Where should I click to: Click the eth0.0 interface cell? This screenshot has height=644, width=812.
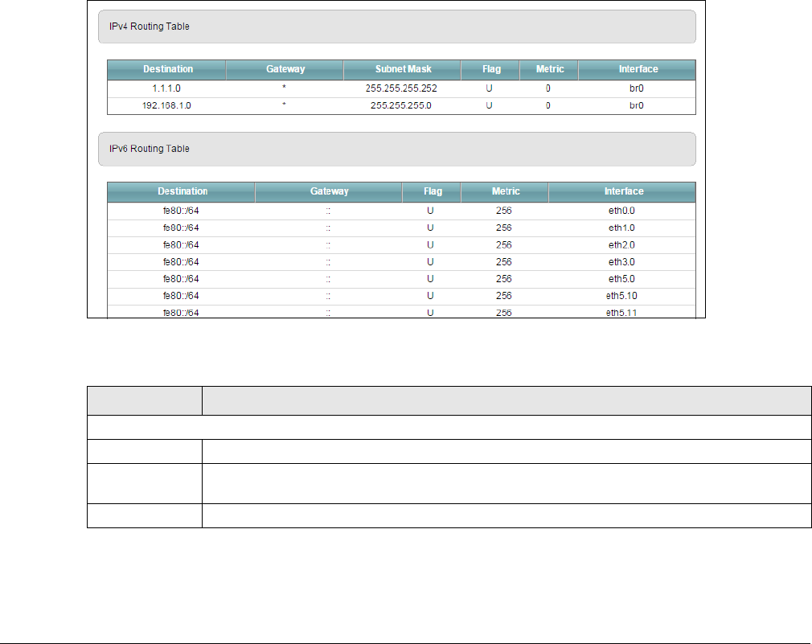(621, 211)
